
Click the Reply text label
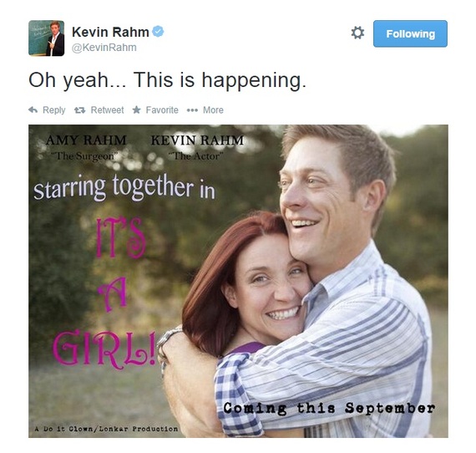(x=54, y=110)
